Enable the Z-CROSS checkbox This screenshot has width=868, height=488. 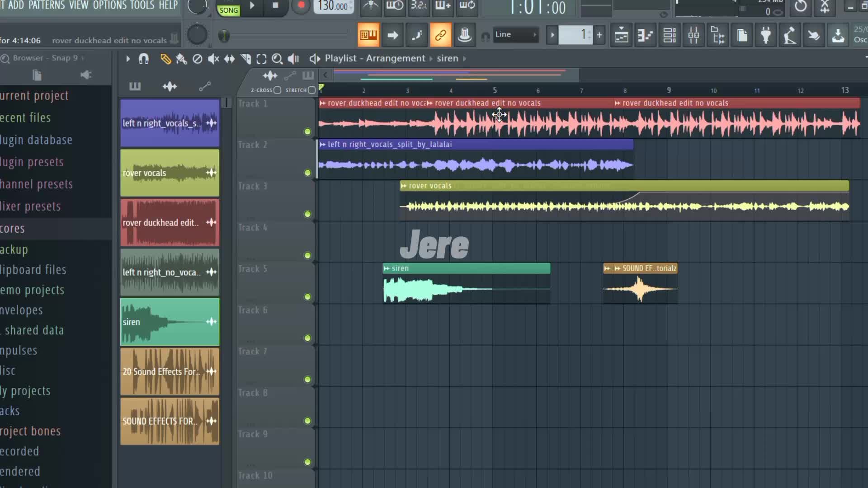(277, 90)
